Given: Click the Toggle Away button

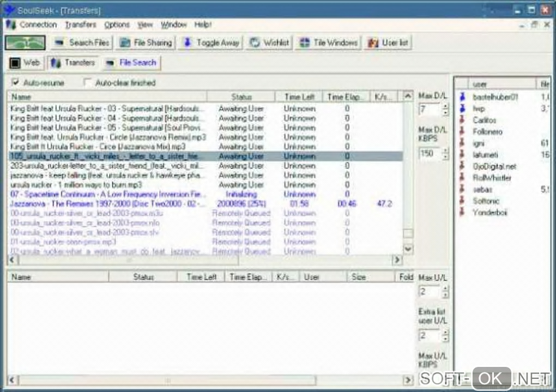Looking at the screenshot, I should pyautogui.click(x=211, y=43).
